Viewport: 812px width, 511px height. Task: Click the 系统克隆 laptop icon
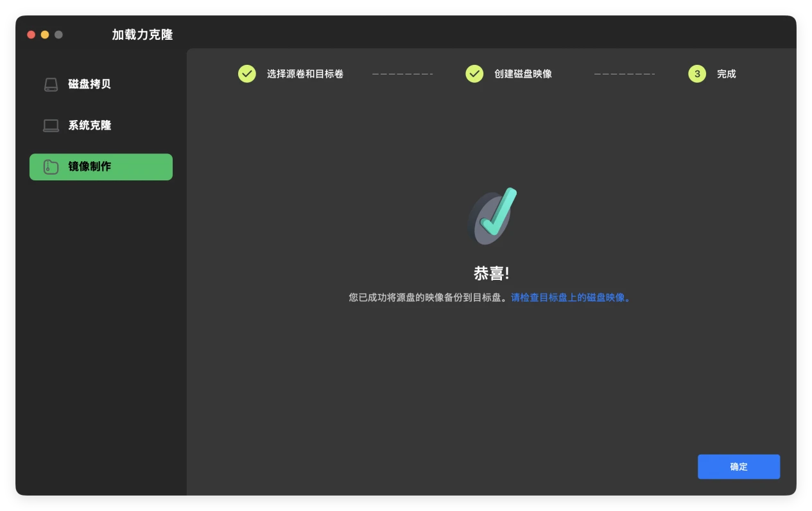51,125
